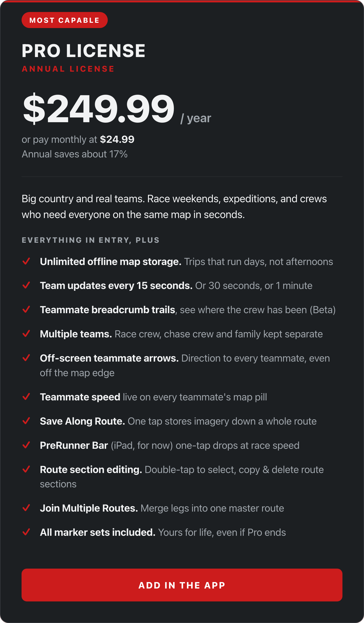
Task: Click the Save Along Route feature title
Action: point(82,421)
